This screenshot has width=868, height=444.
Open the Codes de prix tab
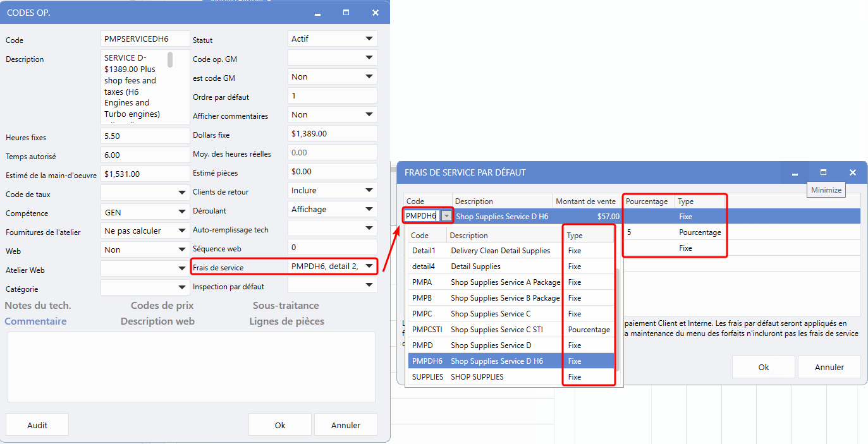tap(162, 306)
